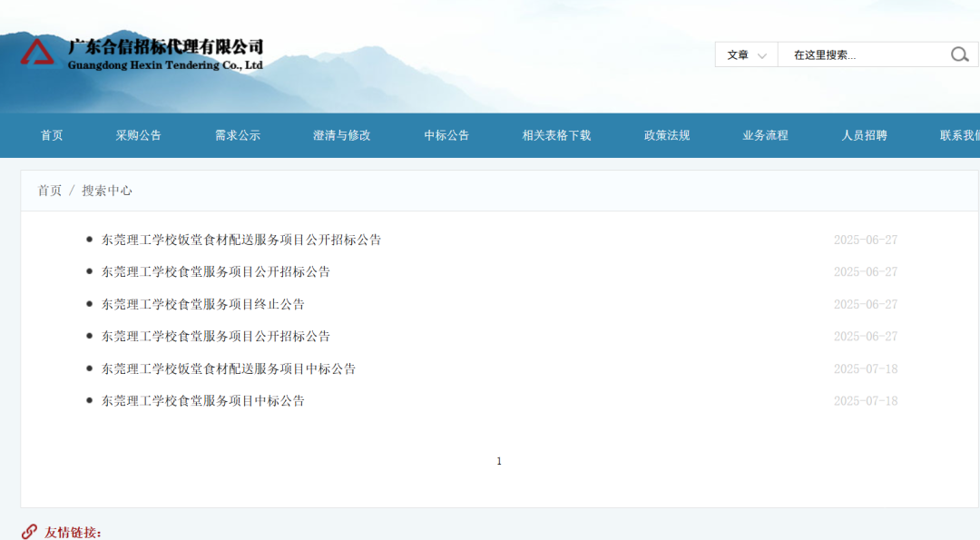Viewport: 980px width, 540px height.
Task: Select 政策法规 from the nav bar
Action: point(667,135)
